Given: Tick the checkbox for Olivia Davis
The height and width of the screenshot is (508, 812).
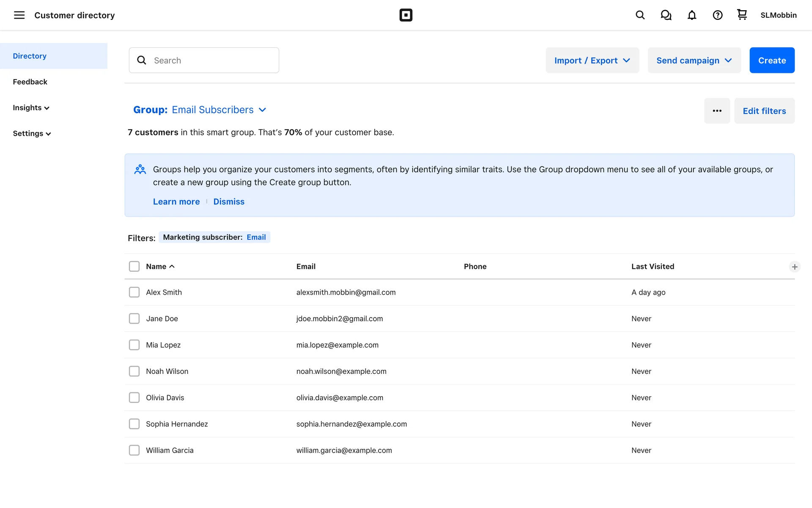Looking at the screenshot, I should [134, 398].
